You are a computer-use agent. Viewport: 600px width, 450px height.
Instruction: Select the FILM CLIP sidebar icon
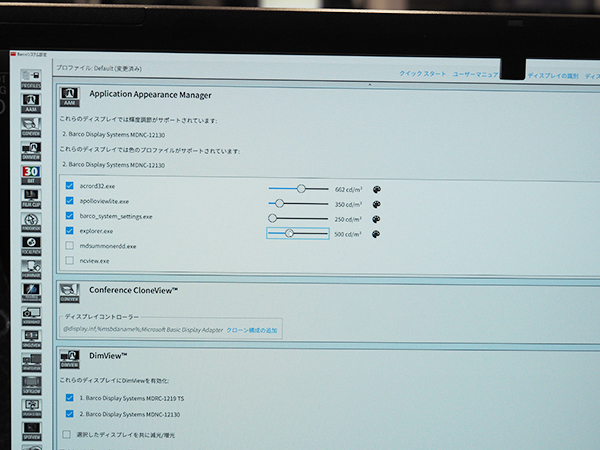31,197
